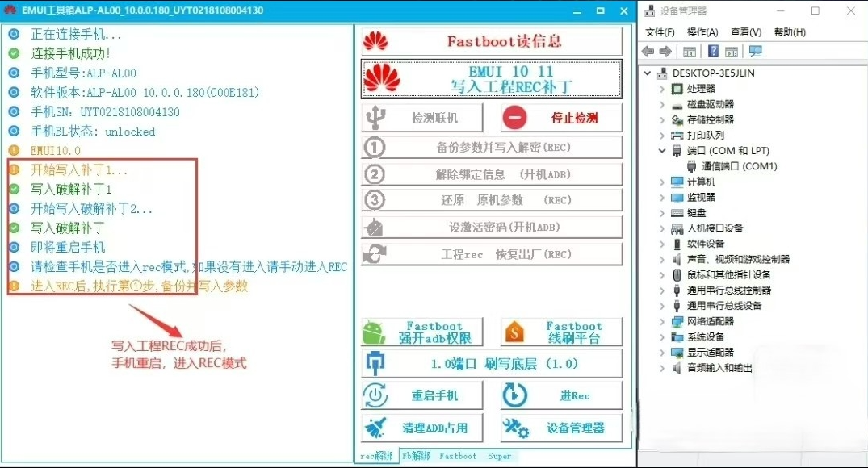Click log line 软件版本:ALP-AL00 10.0.0.180(C00E181)
The width and height of the screenshot is (868, 468).
click(145, 92)
